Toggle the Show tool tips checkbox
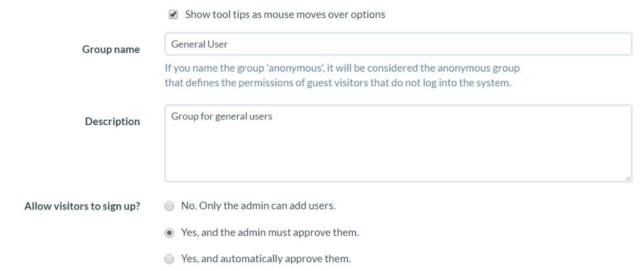The height and width of the screenshot is (271, 644). coord(174,15)
